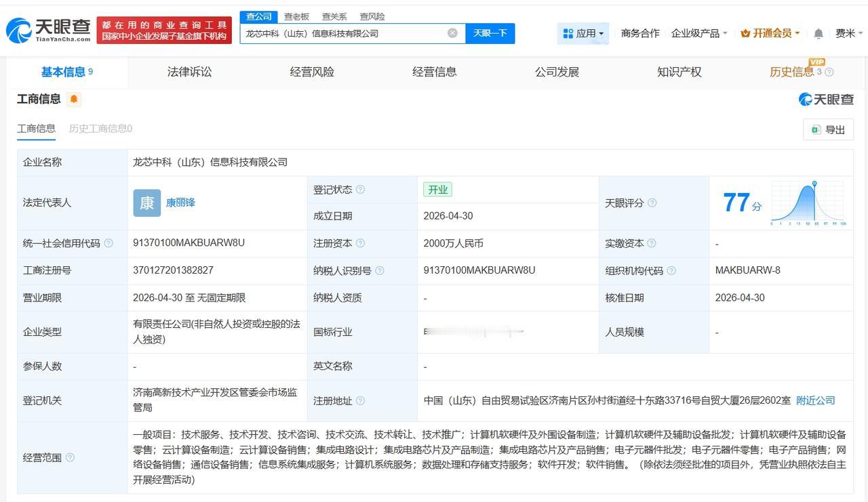Switch to the 经营信息 tab
868x502 pixels.
click(434, 72)
